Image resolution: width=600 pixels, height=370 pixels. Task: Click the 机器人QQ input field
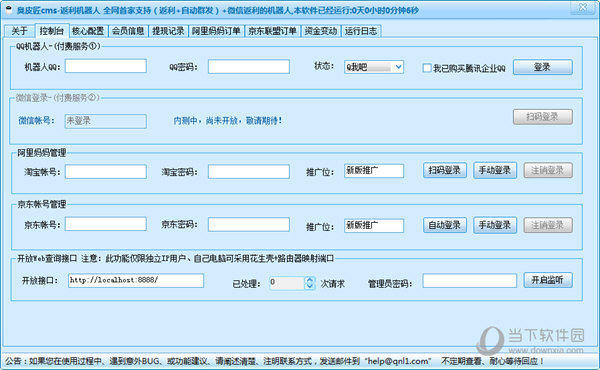pos(106,66)
